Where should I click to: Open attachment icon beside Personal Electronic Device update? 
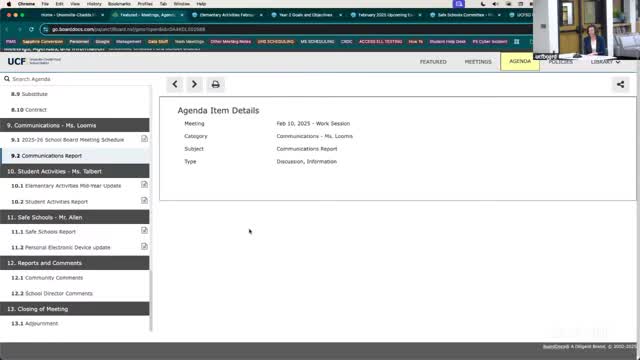(144, 247)
